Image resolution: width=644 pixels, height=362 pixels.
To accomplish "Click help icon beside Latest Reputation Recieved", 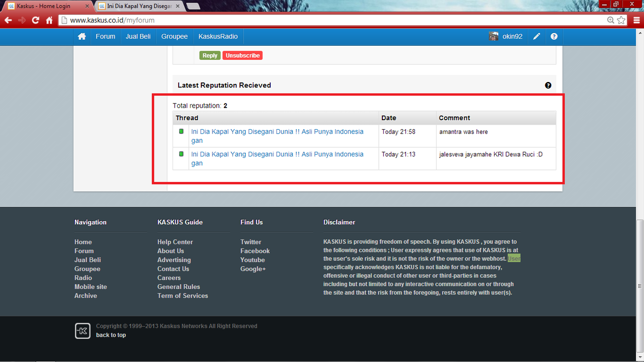I will (x=548, y=85).
